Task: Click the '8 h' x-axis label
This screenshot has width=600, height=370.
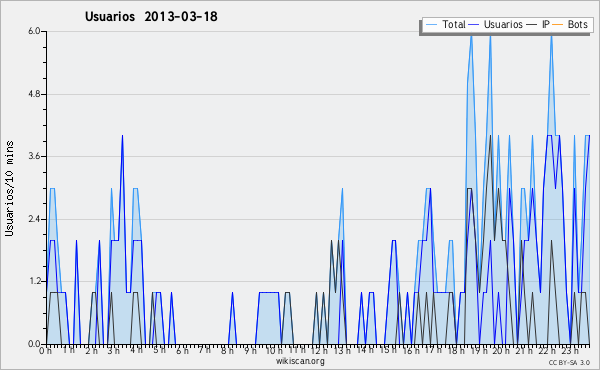Action: click(x=227, y=350)
